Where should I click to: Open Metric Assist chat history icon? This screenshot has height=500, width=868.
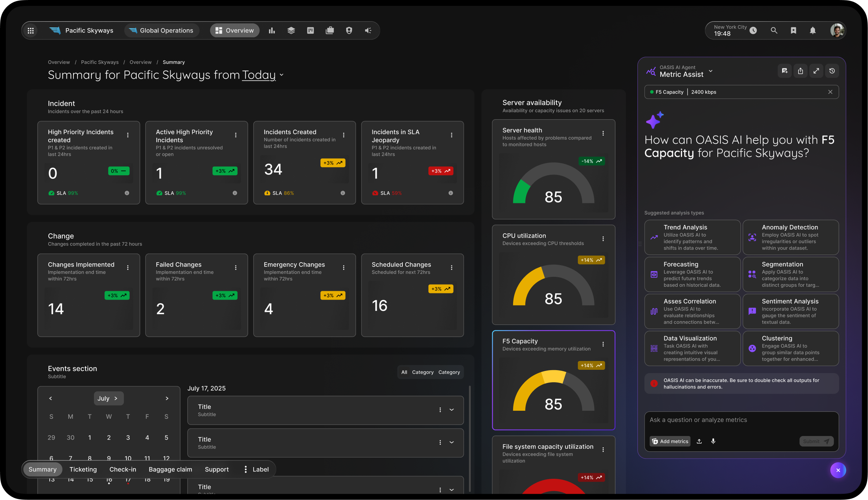(x=832, y=71)
